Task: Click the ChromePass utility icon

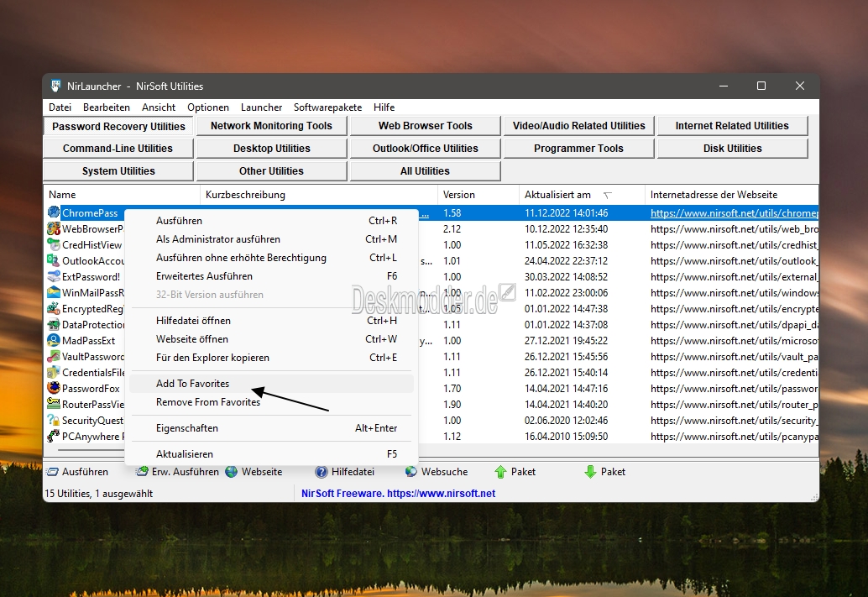Action: pos(54,212)
